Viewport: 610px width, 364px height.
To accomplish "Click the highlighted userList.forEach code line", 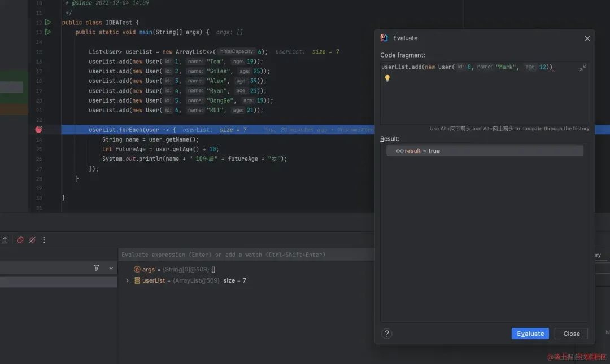I will tap(218, 129).
